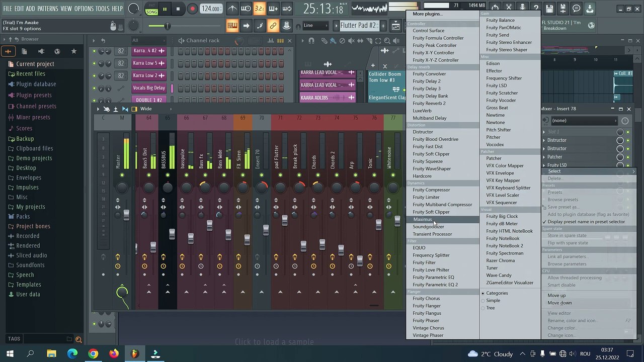Viewport: 644px width, 362px height.
Task: Expand the Plugin database folder
Action: click(x=36, y=84)
